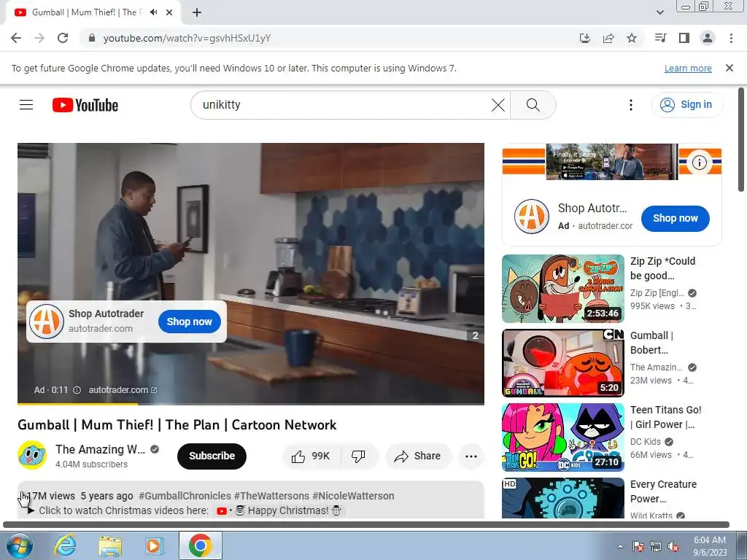Open a new tab with plus

(197, 12)
